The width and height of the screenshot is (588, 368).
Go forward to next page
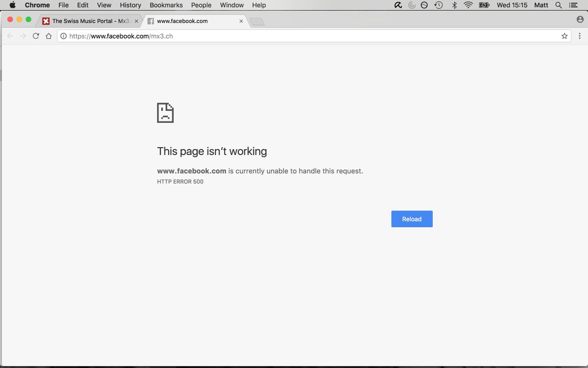click(x=23, y=36)
